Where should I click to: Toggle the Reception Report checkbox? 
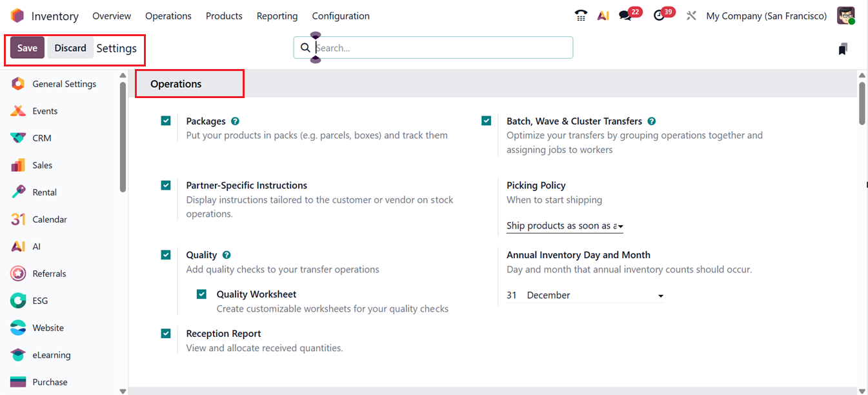(166, 334)
